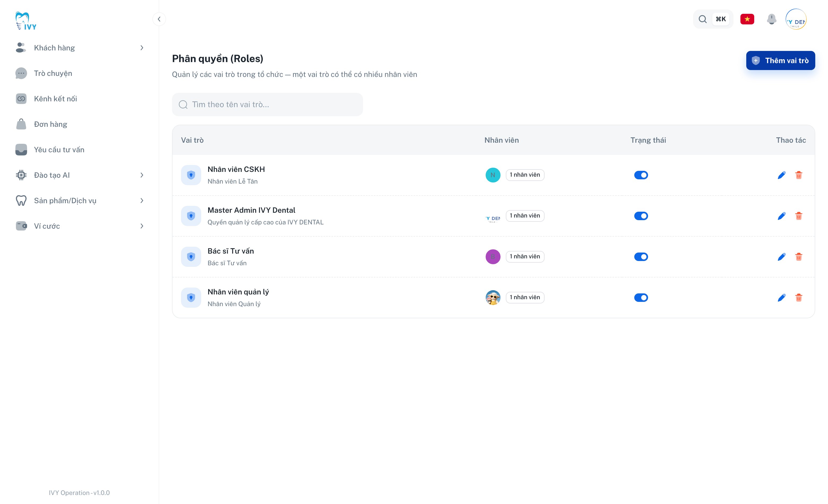The width and height of the screenshot is (828, 504).
Task: Click the Thêm vai trò button
Action: click(x=780, y=60)
